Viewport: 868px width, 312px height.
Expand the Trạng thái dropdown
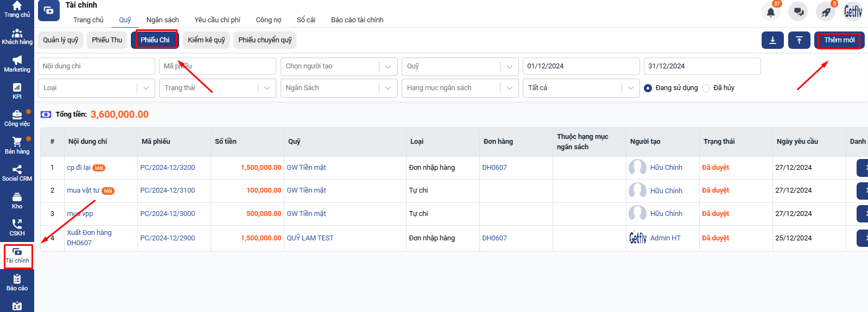218,88
